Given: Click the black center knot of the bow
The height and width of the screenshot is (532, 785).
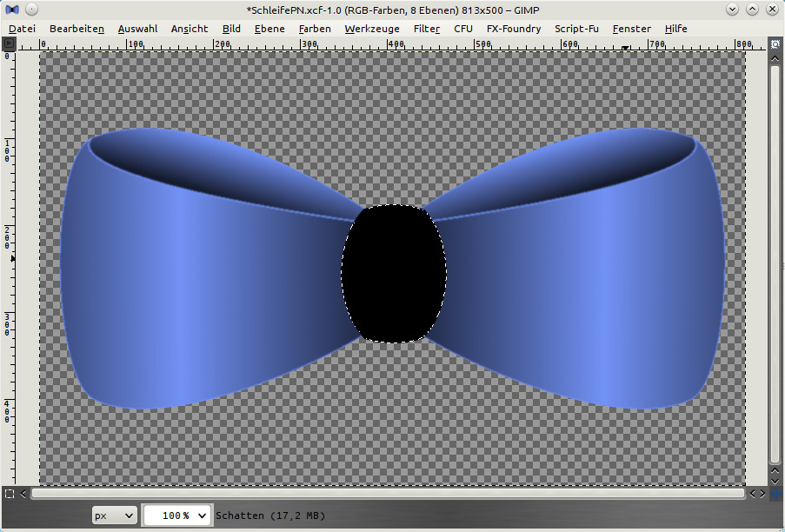Looking at the screenshot, I should tap(393, 273).
